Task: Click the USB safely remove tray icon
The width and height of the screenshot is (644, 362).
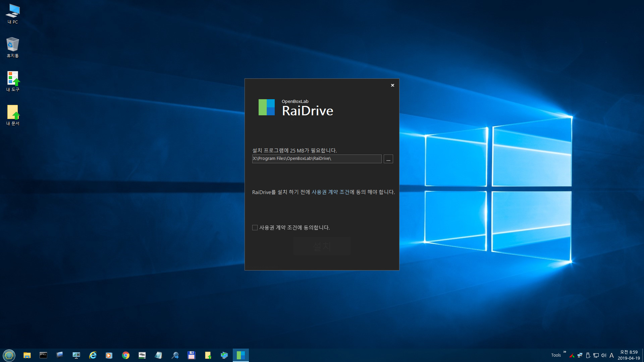Action: point(588,355)
